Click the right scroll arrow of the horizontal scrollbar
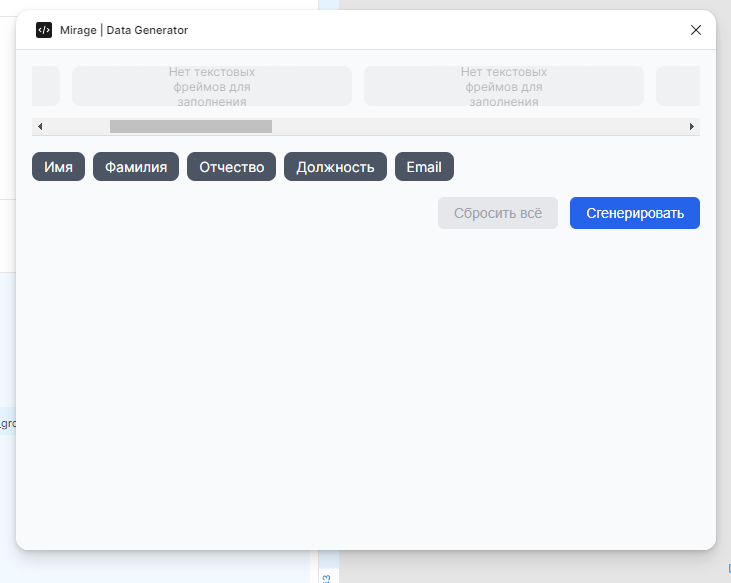This screenshot has width=731, height=583. click(x=691, y=127)
